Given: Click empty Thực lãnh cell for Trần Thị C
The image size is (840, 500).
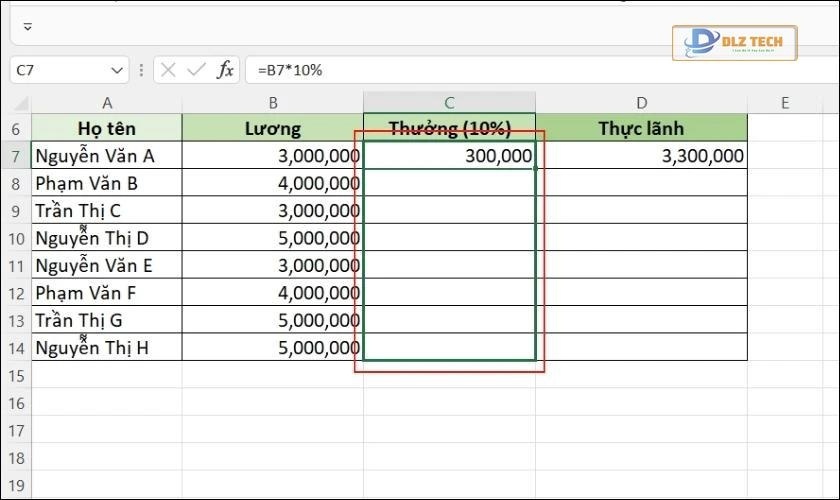Looking at the screenshot, I should click(641, 211).
